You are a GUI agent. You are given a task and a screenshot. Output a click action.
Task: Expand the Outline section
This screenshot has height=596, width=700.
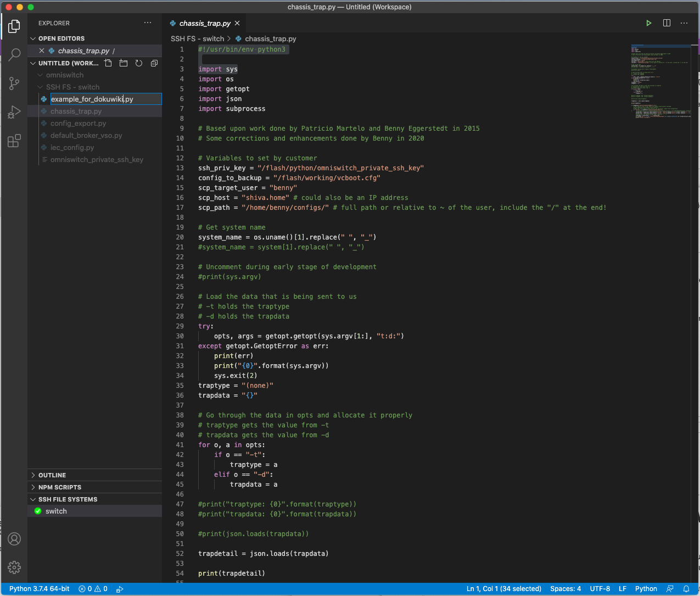52,475
